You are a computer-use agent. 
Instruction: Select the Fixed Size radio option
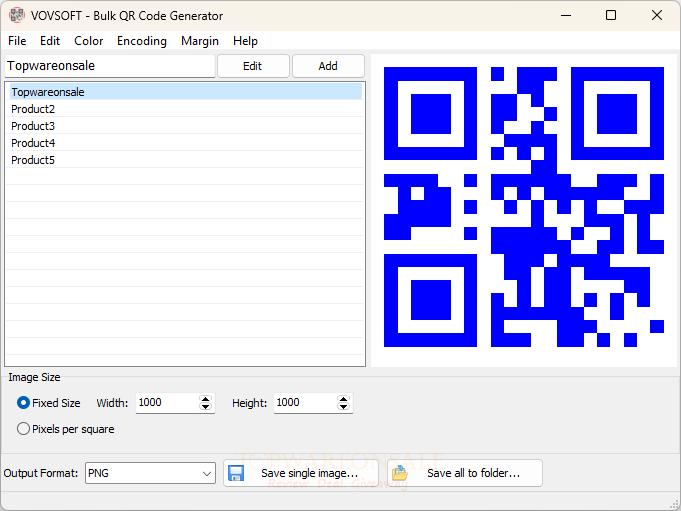[x=49, y=403]
